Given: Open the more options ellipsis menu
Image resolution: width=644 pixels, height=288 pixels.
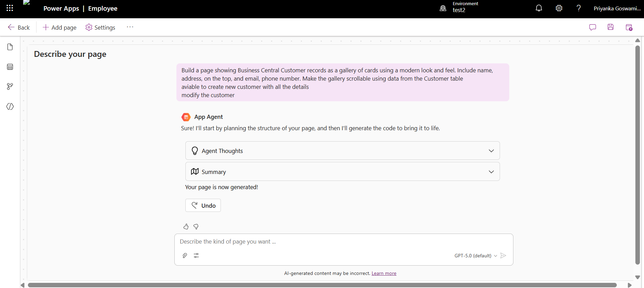Looking at the screenshot, I should (130, 27).
